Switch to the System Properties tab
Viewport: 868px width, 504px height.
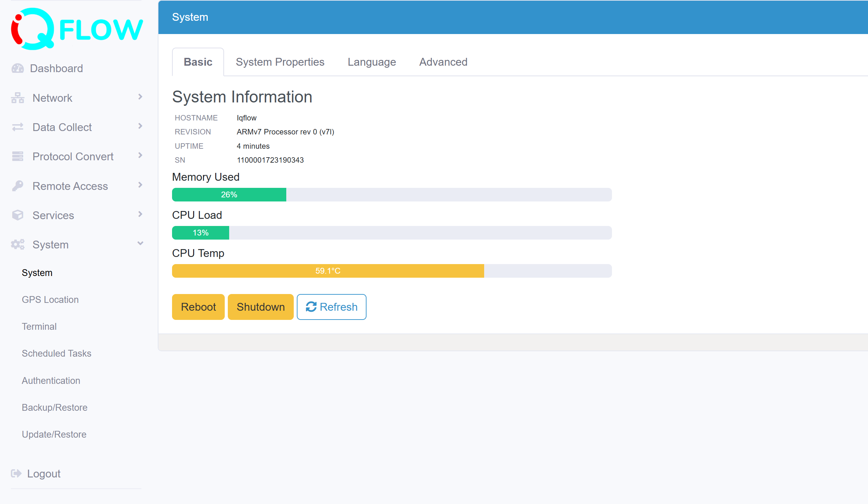(x=280, y=62)
